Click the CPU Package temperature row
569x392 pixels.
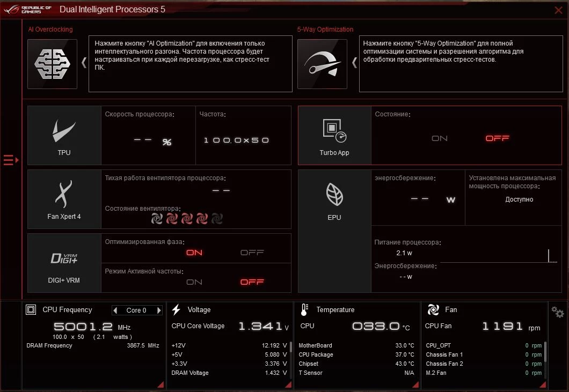[356, 354]
